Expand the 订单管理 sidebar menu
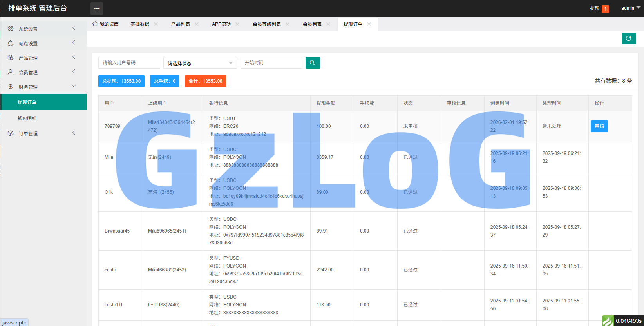This screenshot has width=644, height=326. (x=43, y=133)
